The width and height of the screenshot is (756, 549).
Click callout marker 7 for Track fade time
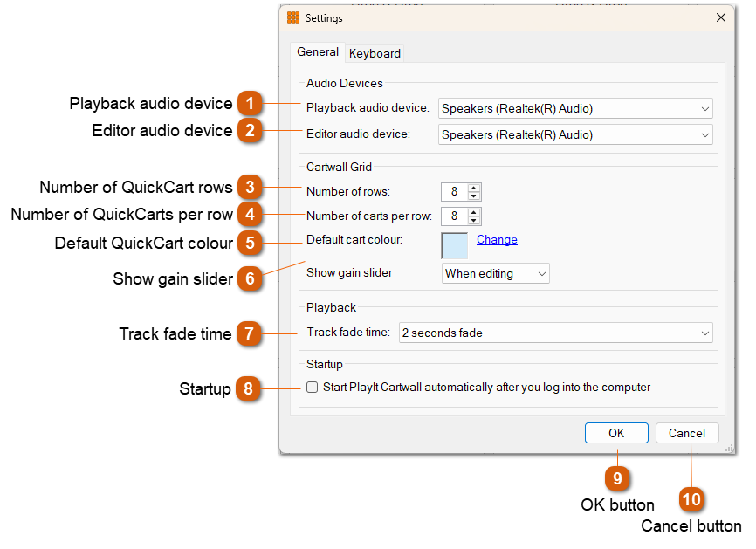click(251, 333)
